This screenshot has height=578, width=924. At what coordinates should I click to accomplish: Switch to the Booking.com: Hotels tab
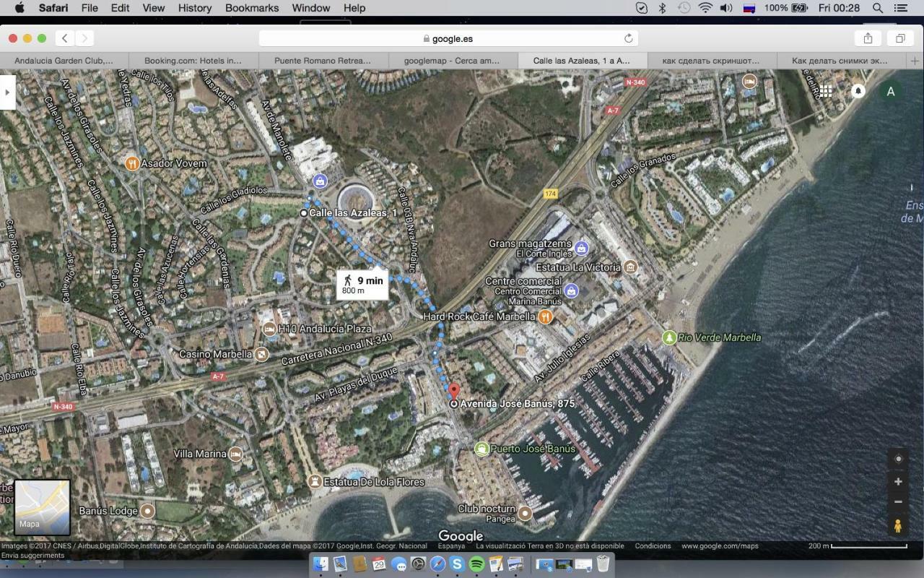[193, 61]
